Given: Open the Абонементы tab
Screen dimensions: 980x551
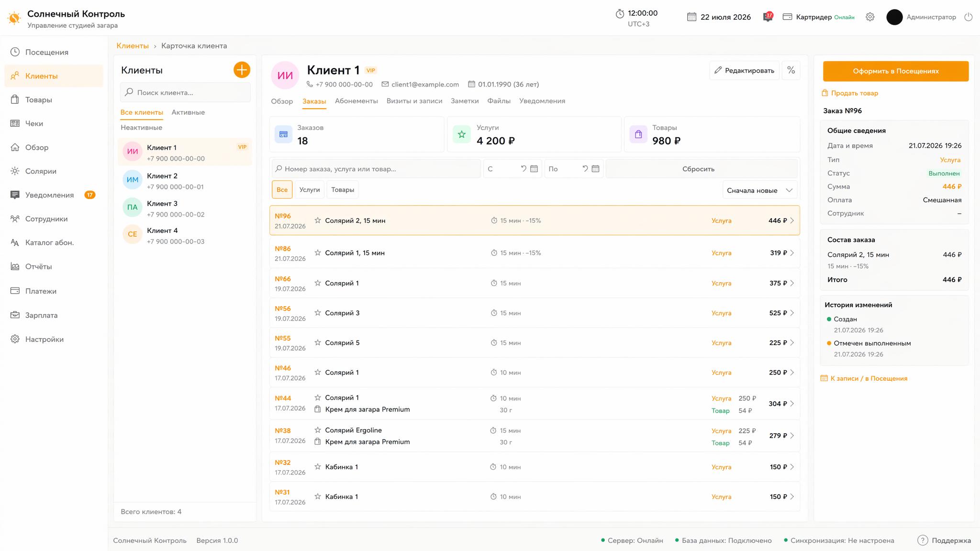Looking at the screenshot, I should click(x=356, y=101).
